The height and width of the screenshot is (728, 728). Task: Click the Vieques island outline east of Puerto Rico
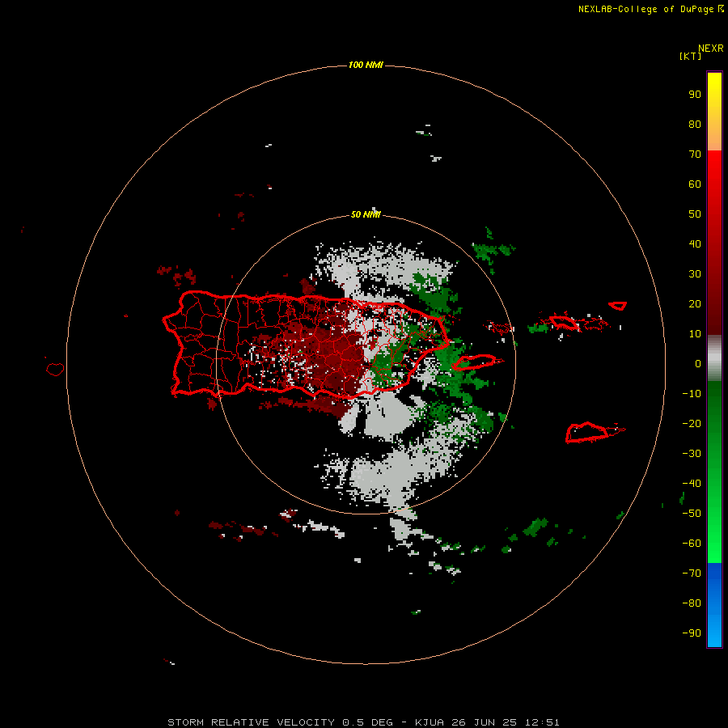(x=473, y=362)
